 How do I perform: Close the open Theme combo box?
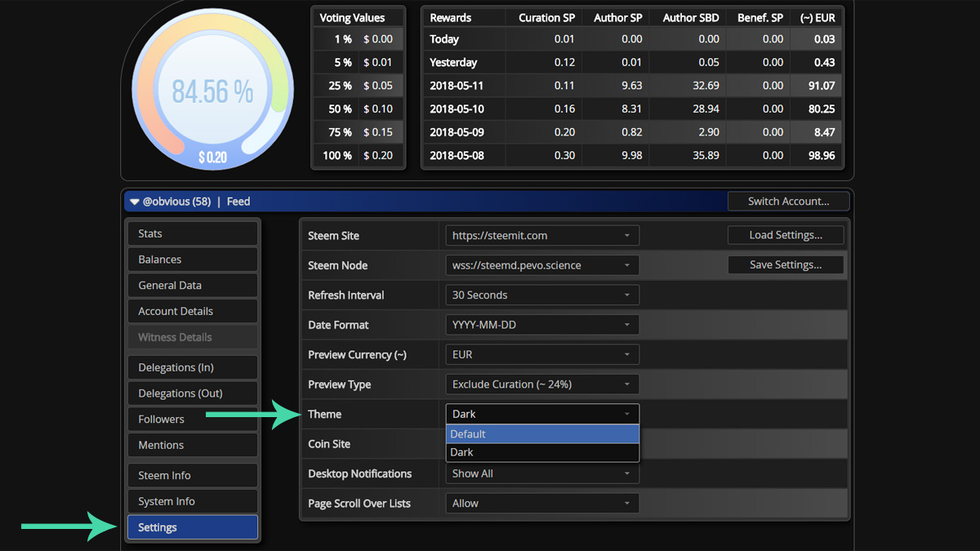(x=542, y=414)
